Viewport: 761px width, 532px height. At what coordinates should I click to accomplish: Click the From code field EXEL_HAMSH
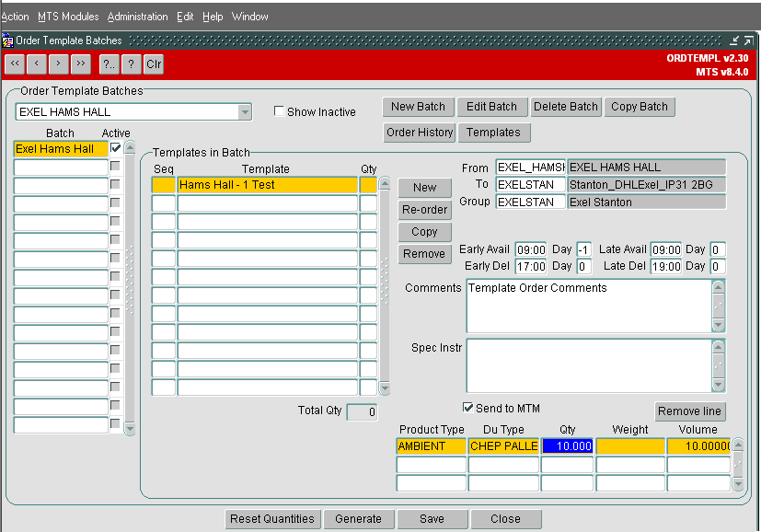point(530,168)
